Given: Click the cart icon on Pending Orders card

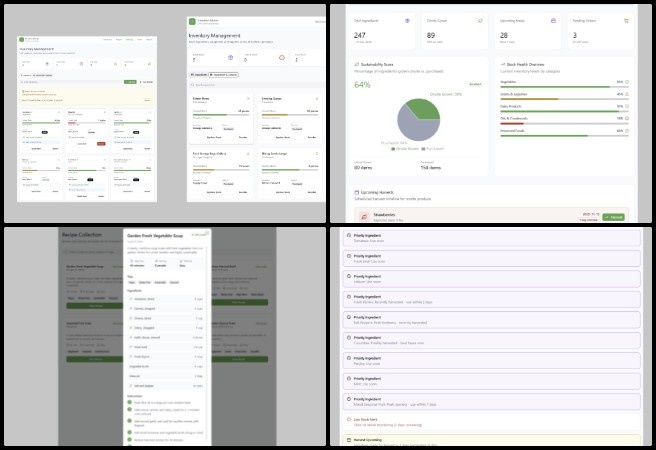Looking at the screenshot, I should click(625, 20).
